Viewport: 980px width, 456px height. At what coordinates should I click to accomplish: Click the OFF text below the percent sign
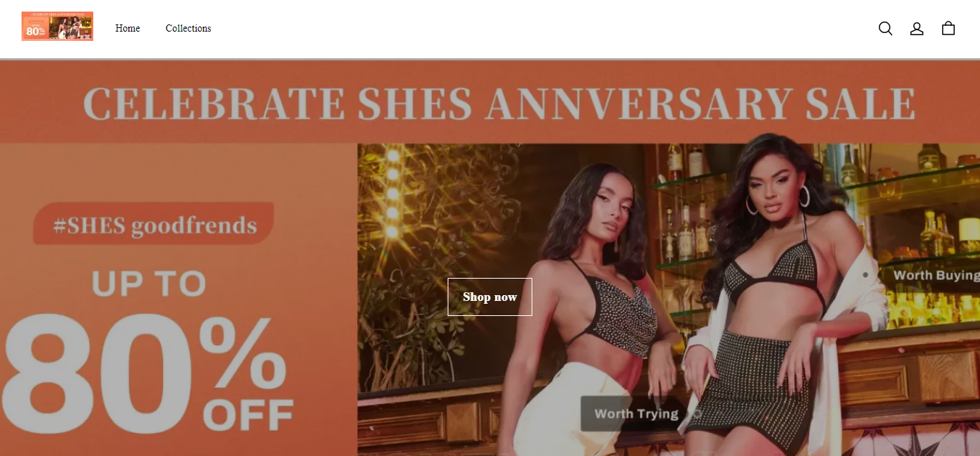click(248, 415)
